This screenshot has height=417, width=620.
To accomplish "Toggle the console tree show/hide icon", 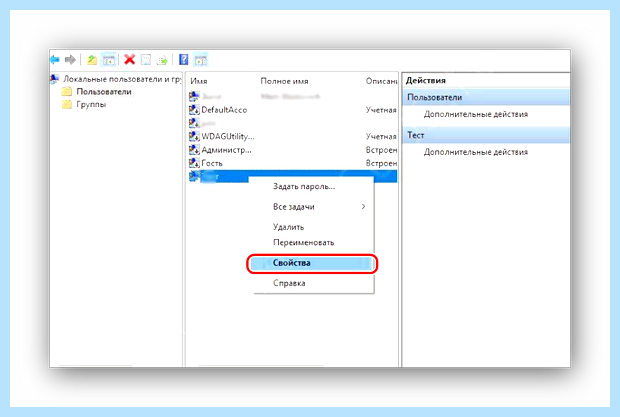I will coord(108,60).
